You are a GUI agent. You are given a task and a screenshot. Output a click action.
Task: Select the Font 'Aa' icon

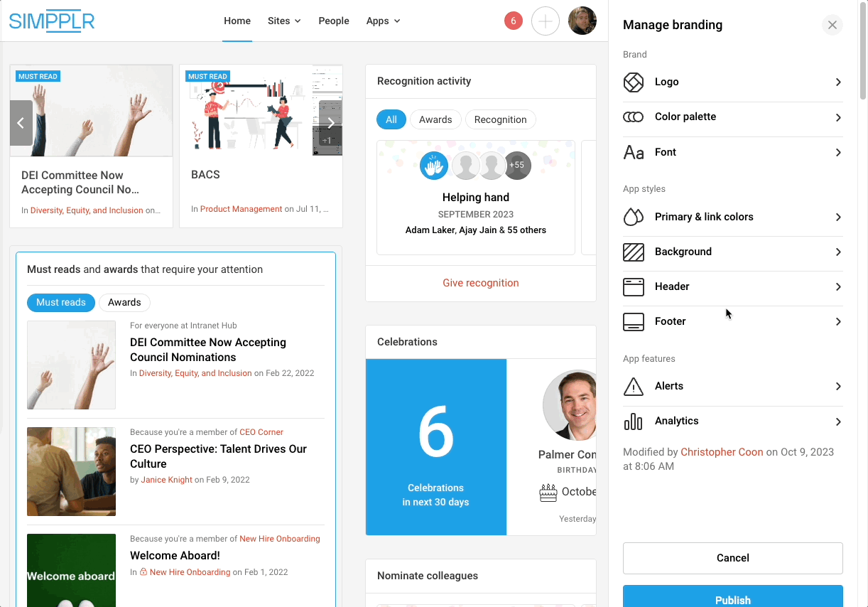tap(633, 153)
